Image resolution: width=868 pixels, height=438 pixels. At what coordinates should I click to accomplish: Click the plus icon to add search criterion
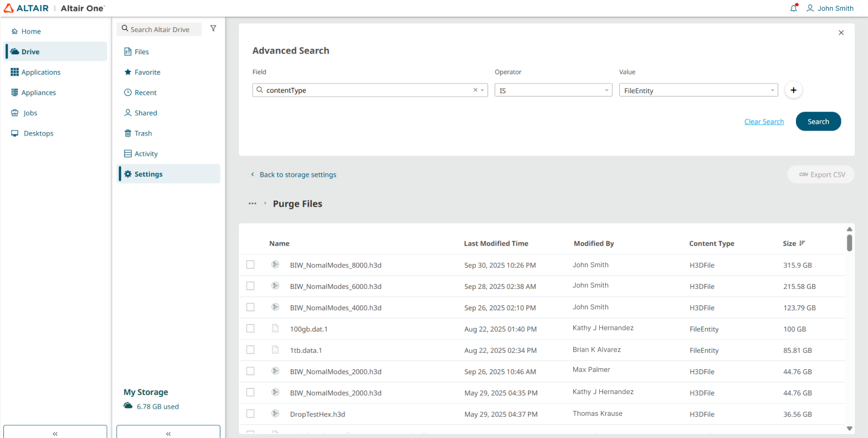click(793, 91)
